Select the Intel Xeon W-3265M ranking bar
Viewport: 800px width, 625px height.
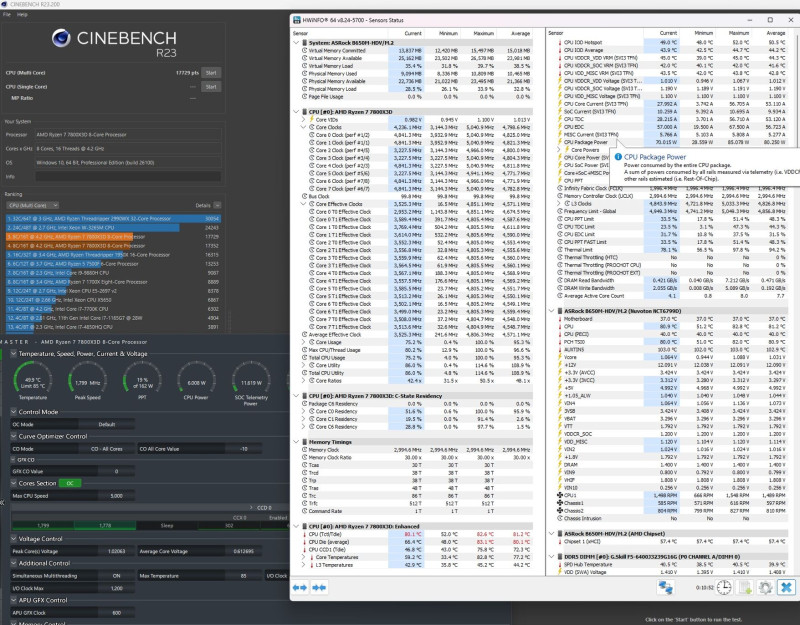coord(113,228)
